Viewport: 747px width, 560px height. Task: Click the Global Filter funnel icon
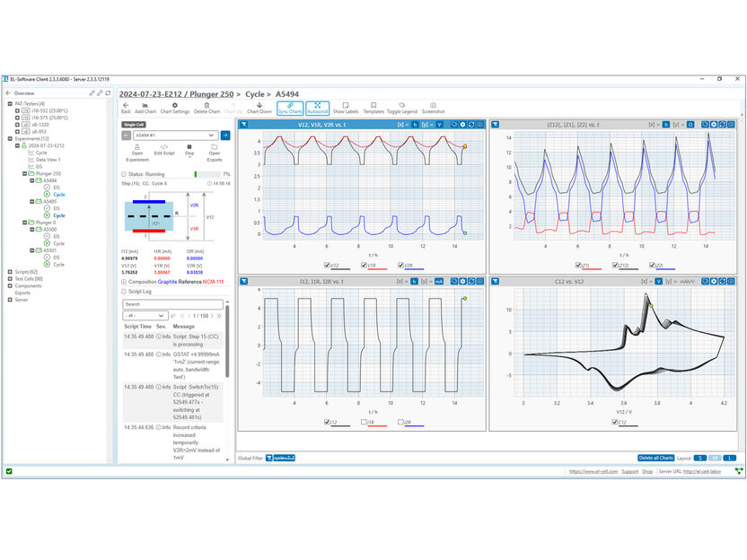[x=268, y=458]
